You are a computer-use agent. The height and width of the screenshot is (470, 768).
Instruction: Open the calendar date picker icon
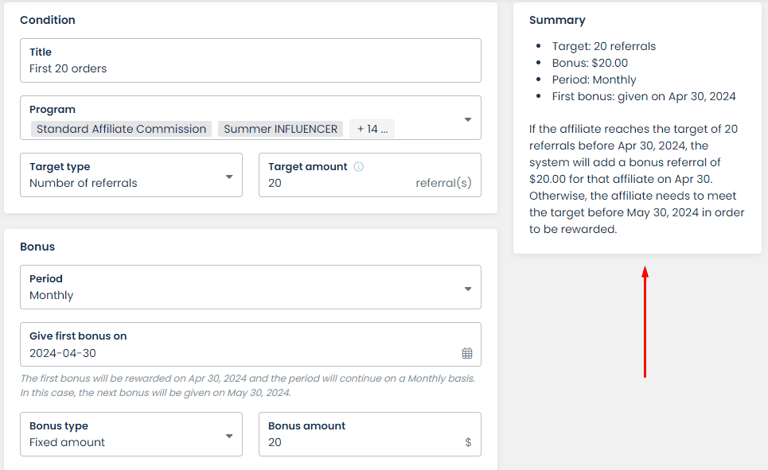click(467, 353)
